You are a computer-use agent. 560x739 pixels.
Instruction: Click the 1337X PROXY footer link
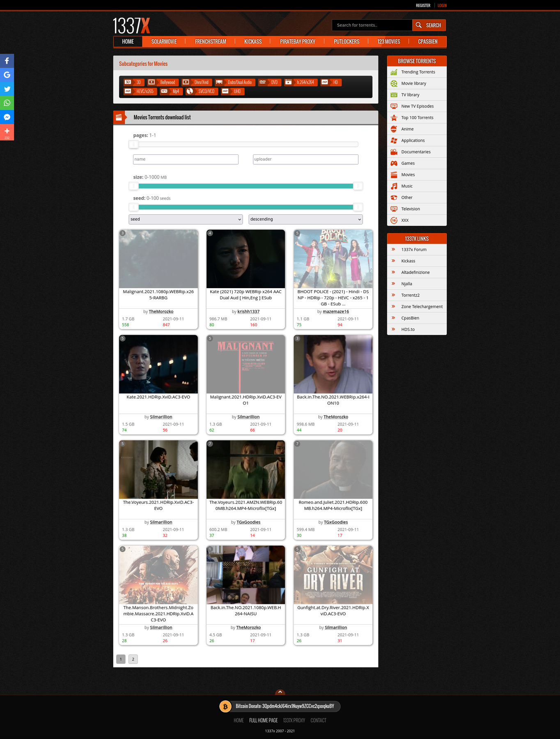pos(294,721)
